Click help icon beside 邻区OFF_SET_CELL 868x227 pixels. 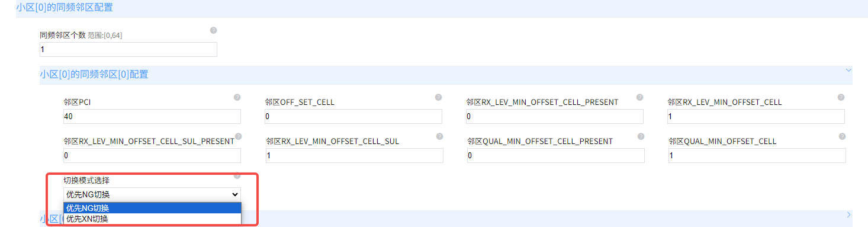pos(438,97)
